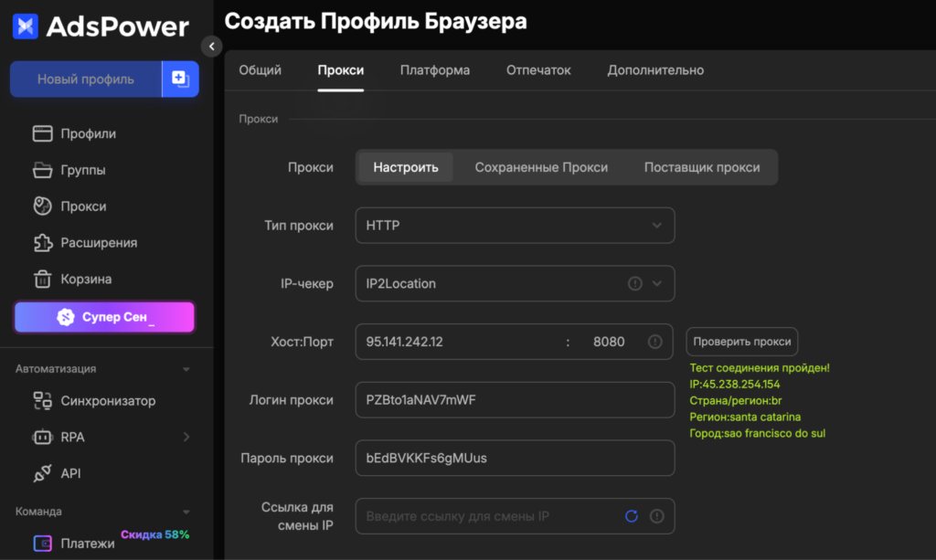The image size is (936, 560).
Task: Select the Группы sidebar icon
Action: (42, 169)
